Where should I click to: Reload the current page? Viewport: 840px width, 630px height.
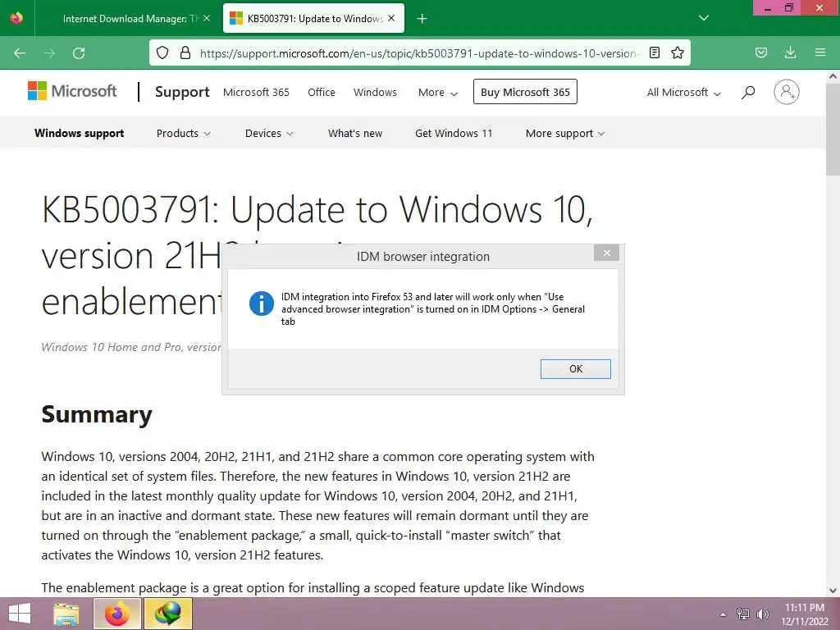pos(79,53)
